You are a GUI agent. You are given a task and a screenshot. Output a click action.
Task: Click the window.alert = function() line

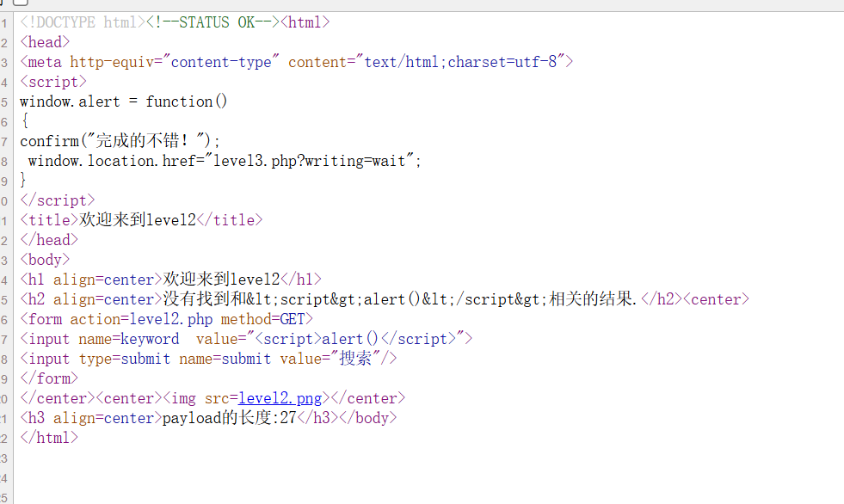point(124,101)
